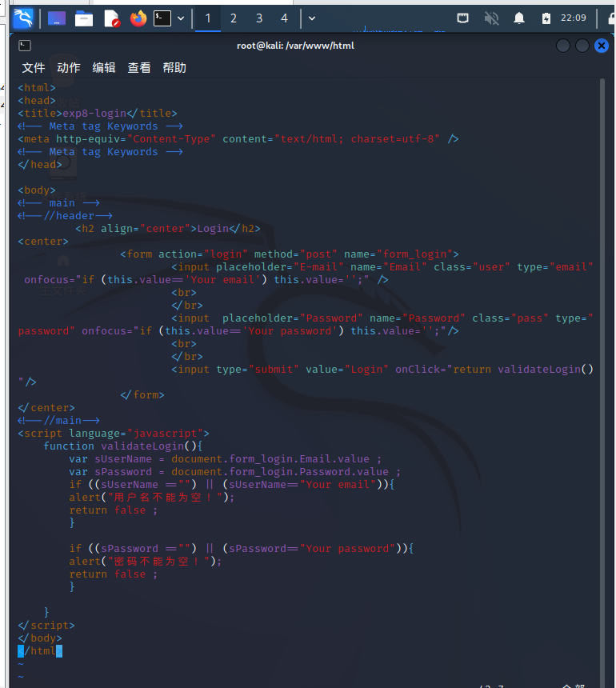Maximize the terminal window
Viewport: 616px width, 688px height.
[x=582, y=46]
